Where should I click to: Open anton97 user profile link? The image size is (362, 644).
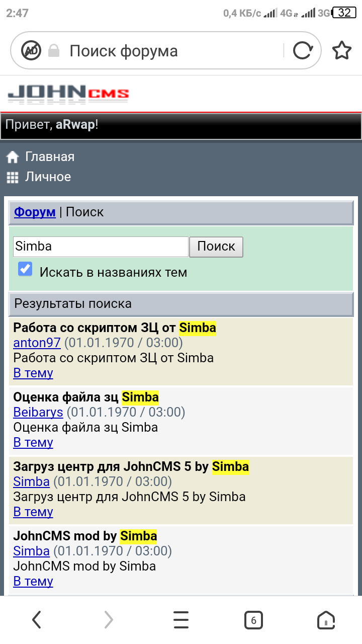click(37, 343)
